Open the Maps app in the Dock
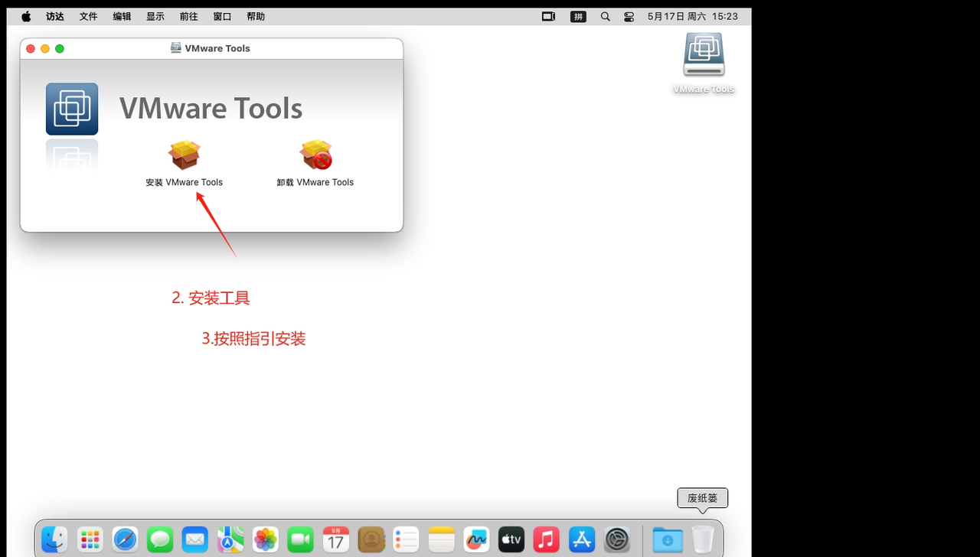980x557 pixels. [x=230, y=539]
